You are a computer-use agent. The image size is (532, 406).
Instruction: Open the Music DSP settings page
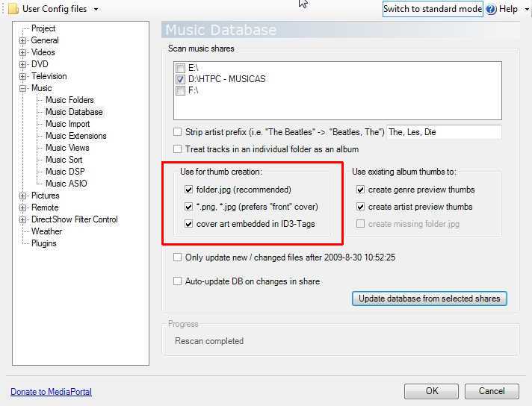[65, 172]
